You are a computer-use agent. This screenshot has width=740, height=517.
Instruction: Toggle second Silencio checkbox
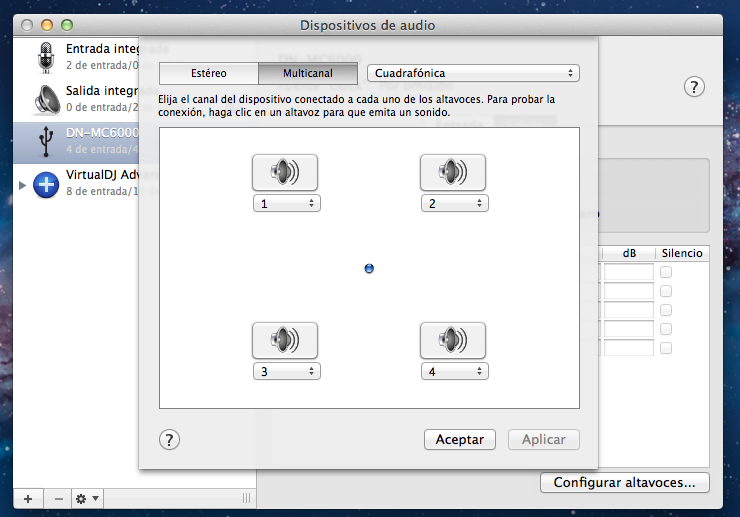(666, 291)
